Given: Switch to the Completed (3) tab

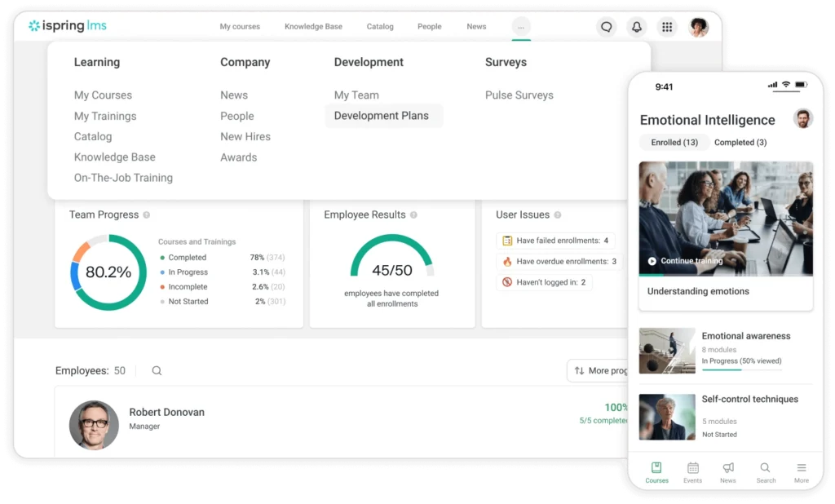Looking at the screenshot, I should 740,142.
